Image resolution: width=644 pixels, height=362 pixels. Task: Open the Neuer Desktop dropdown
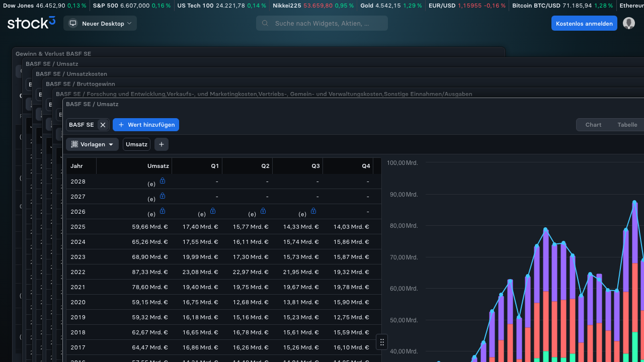pyautogui.click(x=100, y=24)
